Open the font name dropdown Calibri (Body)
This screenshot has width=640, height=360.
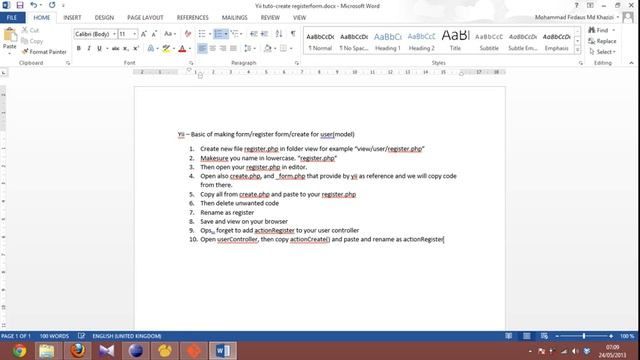pyautogui.click(x=114, y=34)
